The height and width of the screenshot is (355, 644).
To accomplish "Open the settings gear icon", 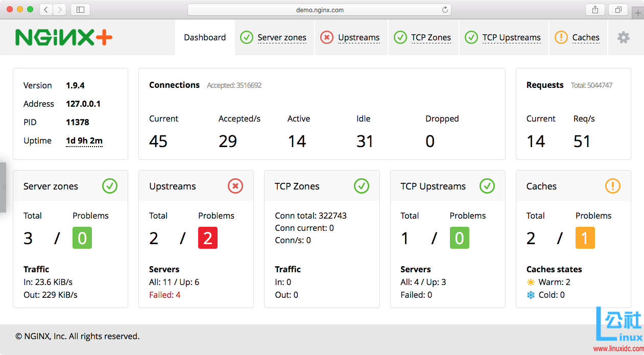I will 623,37.
